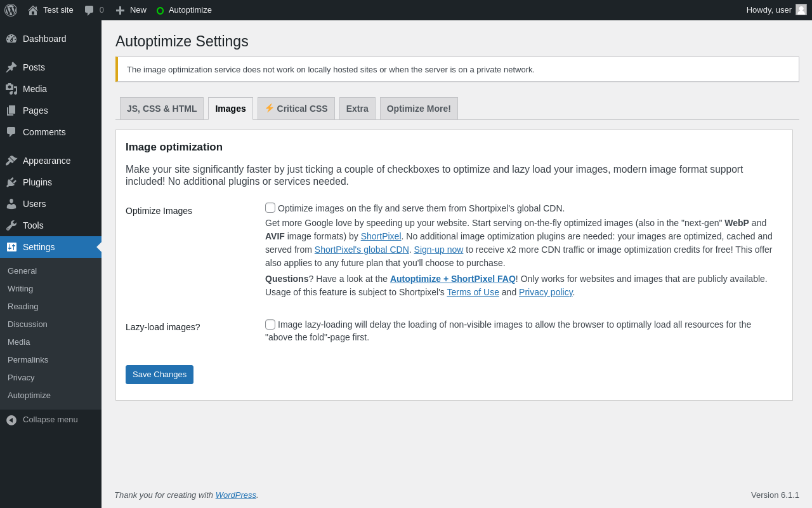Switch to the JS, CSS & HTML tab

point(162,109)
